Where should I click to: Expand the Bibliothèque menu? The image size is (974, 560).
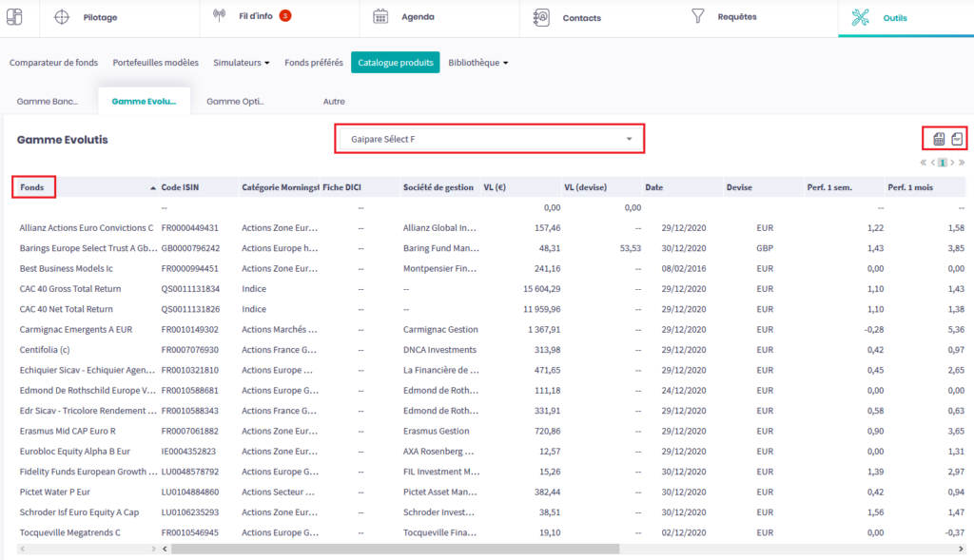[x=477, y=63]
